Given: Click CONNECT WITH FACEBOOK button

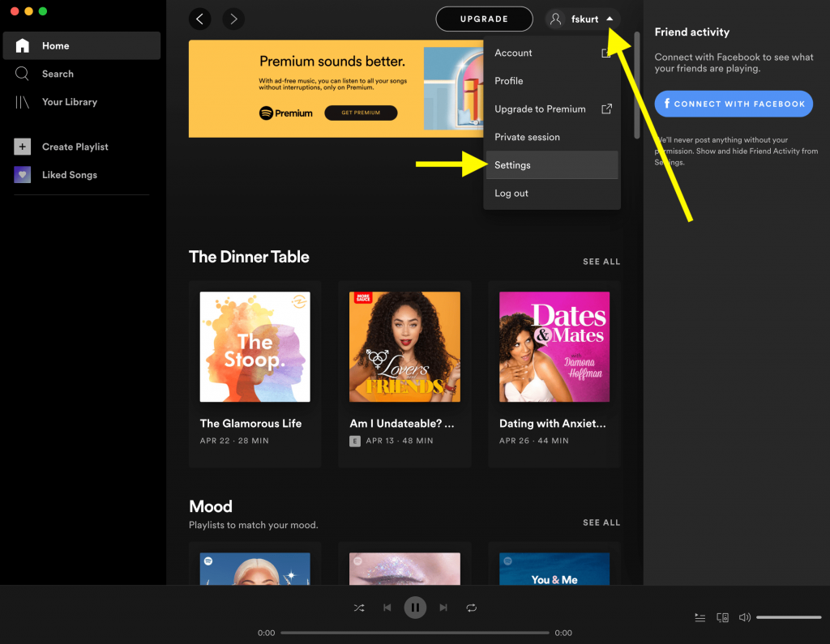Looking at the screenshot, I should coord(734,104).
